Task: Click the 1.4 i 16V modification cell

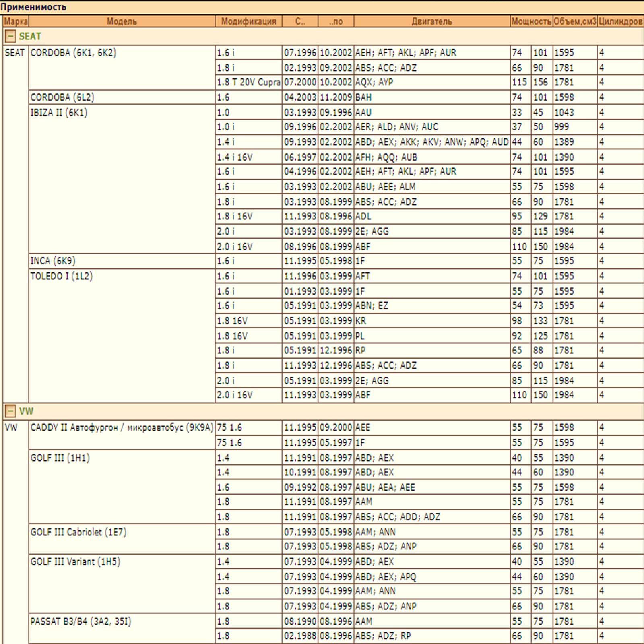Action: click(249, 157)
